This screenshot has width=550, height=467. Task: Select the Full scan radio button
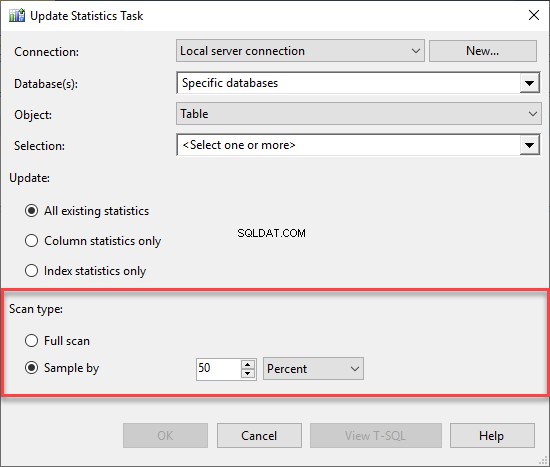coord(32,340)
